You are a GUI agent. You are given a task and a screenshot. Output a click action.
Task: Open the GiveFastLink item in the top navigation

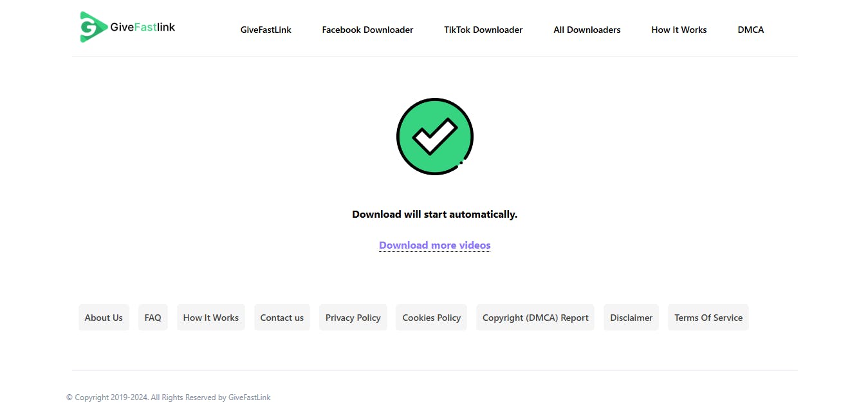click(266, 30)
